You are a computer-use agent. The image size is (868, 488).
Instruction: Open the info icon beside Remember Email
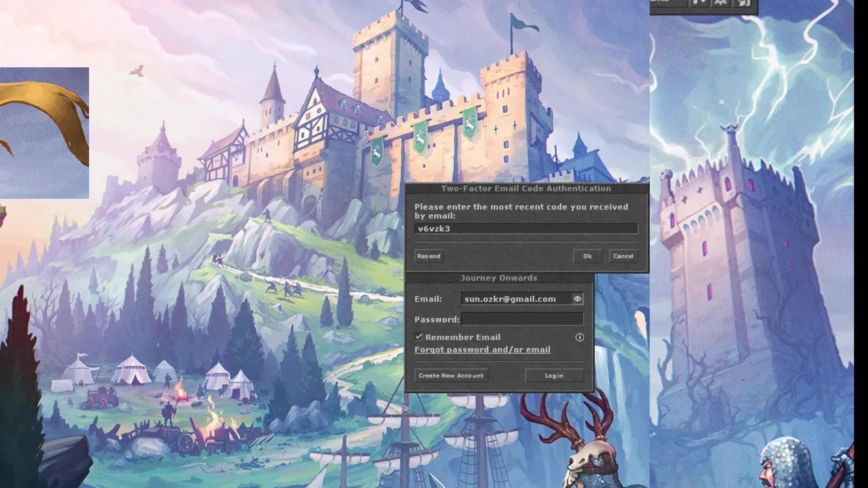pos(580,337)
